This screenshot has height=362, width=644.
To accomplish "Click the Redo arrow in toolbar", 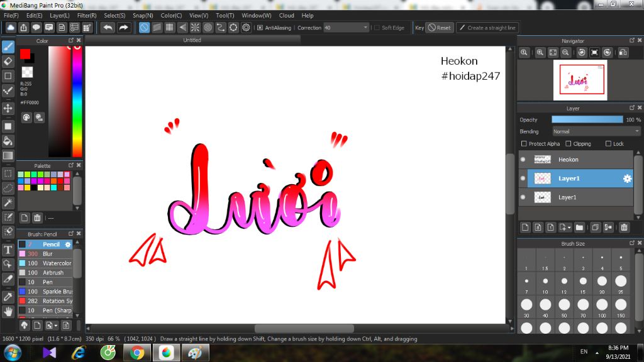I will pyautogui.click(x=123, y=28).
